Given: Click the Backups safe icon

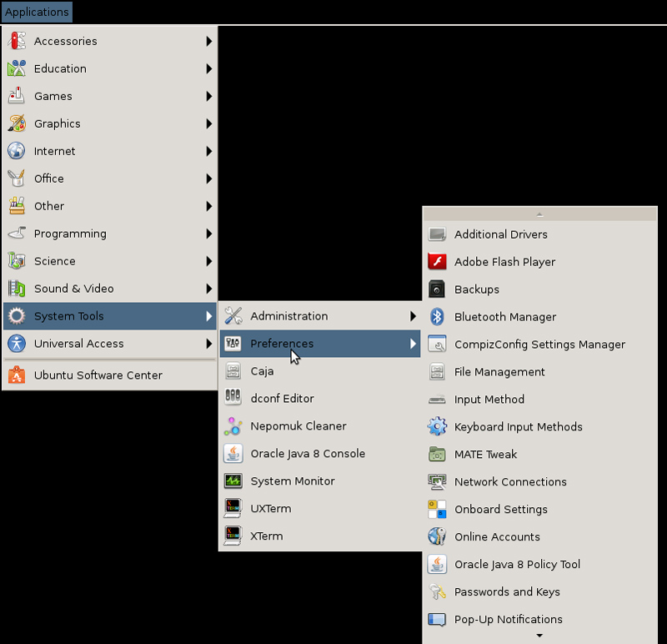Looking at the screenshot, I should tap(437, 289).
